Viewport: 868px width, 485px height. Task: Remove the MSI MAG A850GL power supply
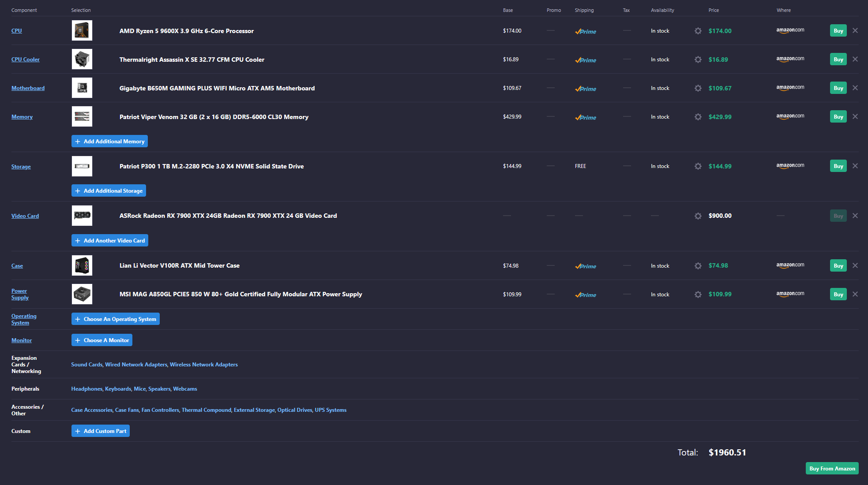point(855,294)
